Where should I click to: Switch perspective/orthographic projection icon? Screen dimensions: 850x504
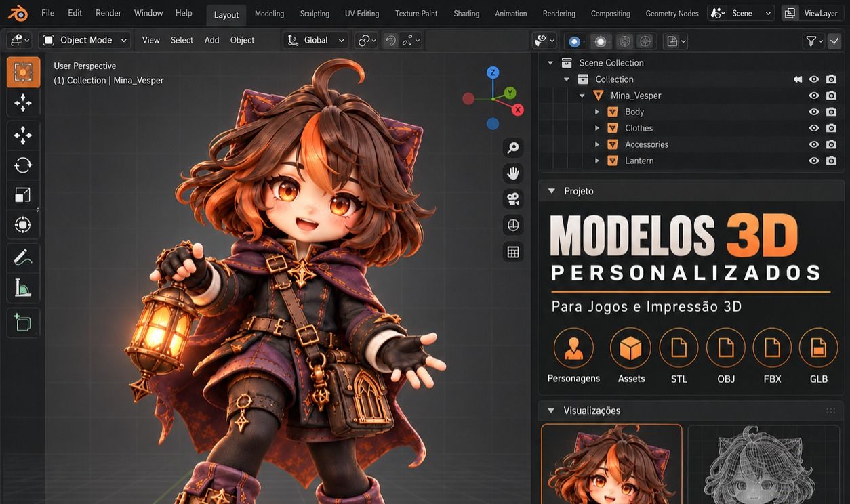513,225
